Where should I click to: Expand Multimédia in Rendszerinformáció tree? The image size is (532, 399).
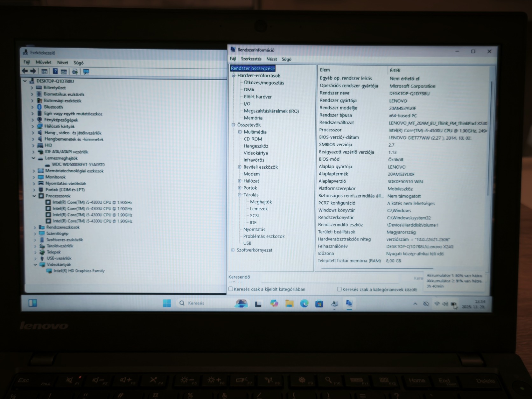point(240,132)
